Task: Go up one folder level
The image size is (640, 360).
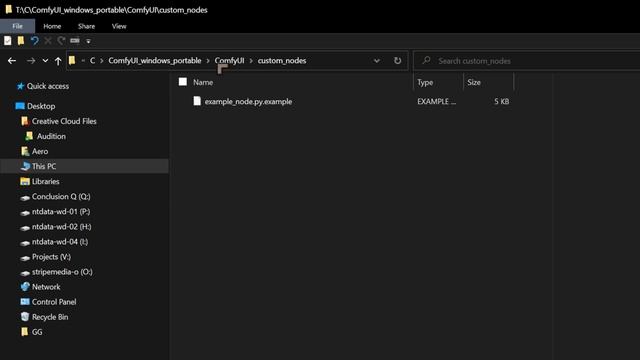Action: pos(58,61)
